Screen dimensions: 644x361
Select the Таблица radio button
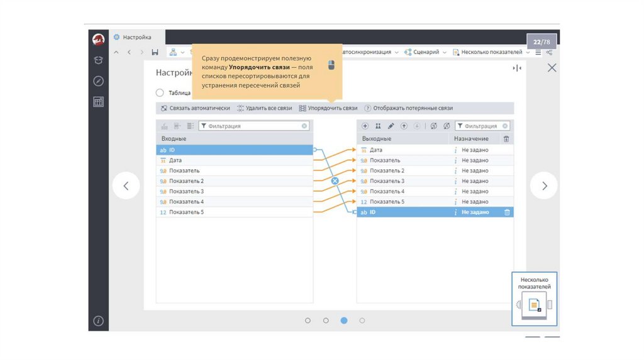click(x=160, y=92)
